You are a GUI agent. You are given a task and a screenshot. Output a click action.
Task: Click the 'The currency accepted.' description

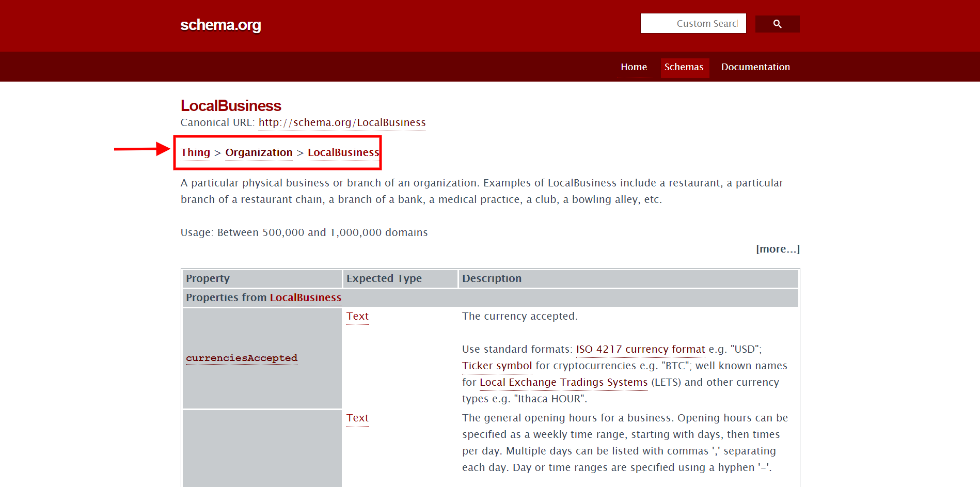coord(520,317)
